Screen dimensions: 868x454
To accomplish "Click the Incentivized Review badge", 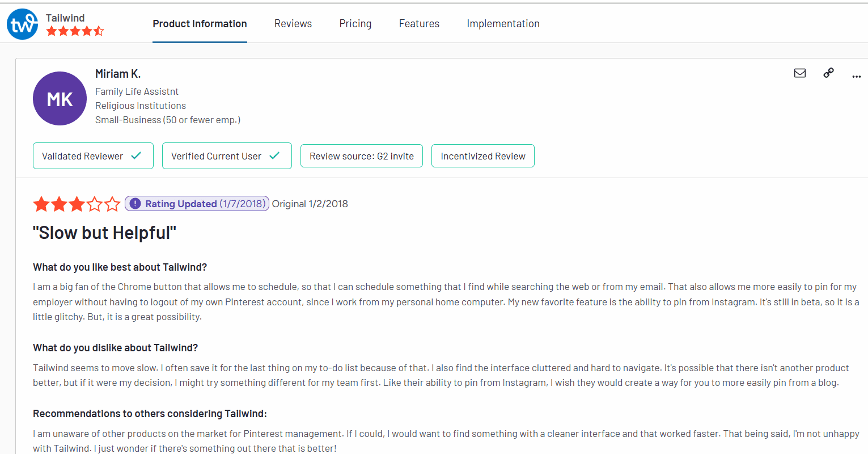I will coord(482,156).
